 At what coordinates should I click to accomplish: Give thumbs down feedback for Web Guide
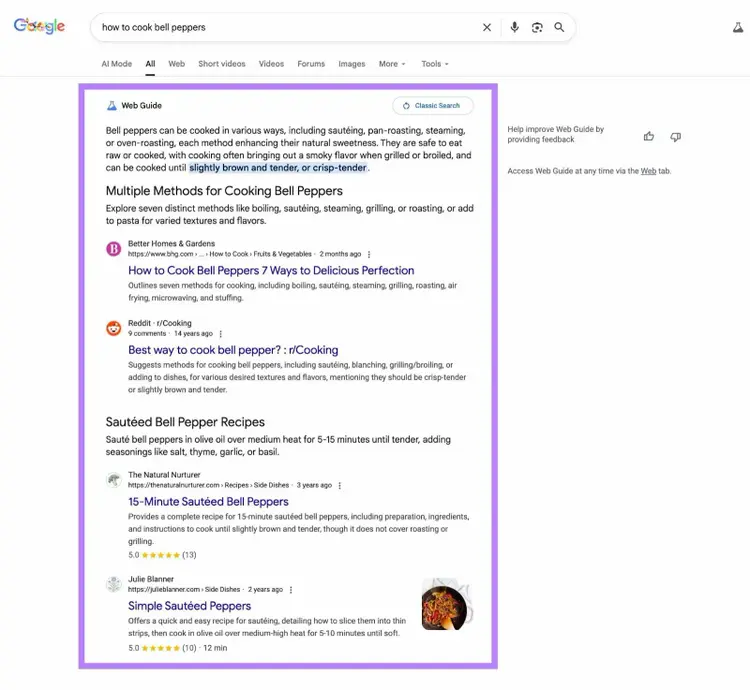click(x=675, y=137)
